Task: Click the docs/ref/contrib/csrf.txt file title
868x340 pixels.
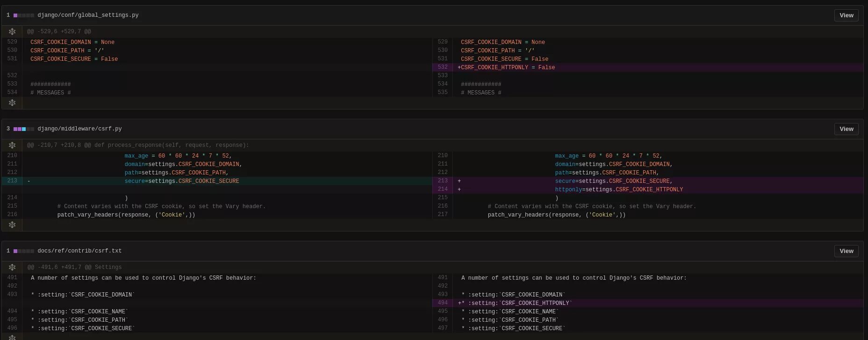Action: (79, 251)
